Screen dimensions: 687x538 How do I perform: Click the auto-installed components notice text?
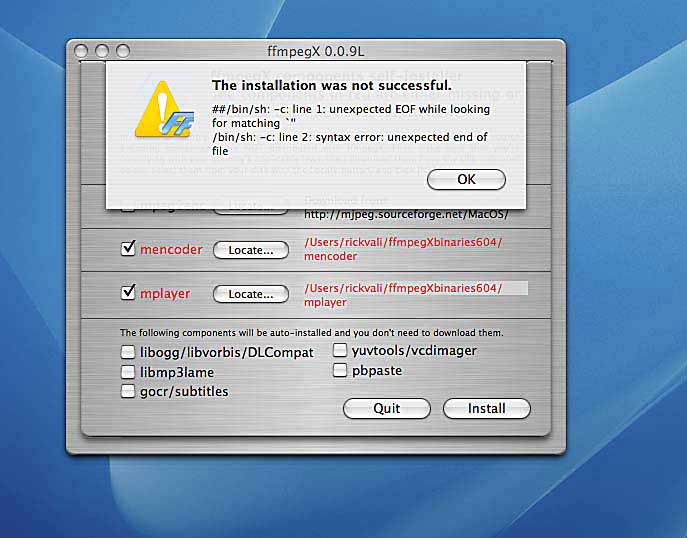point(312,333)
